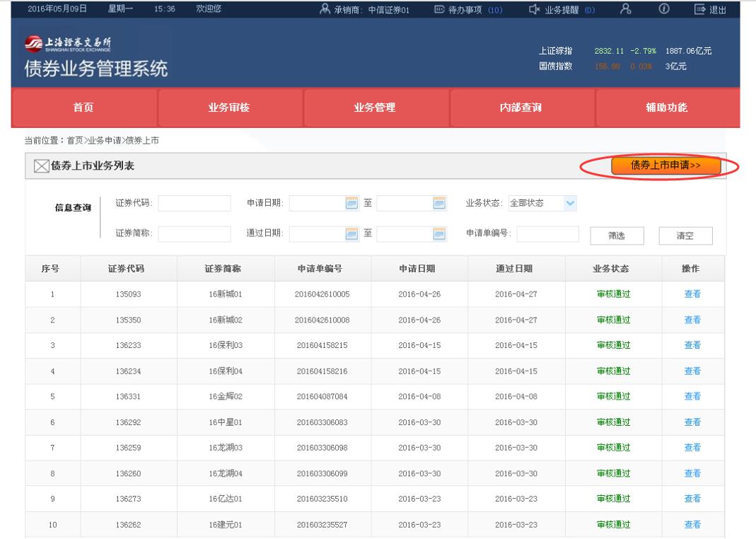View details of 16龙湖03
756x539 pixels.
[692, 448]
